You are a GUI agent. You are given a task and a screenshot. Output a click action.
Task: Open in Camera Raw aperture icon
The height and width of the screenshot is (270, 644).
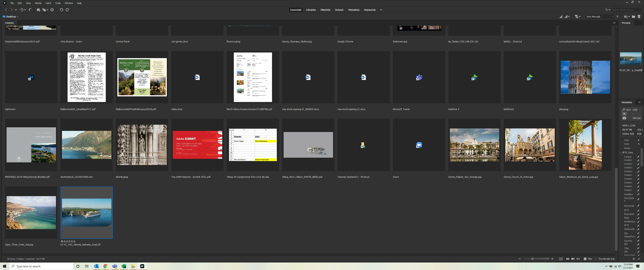coord(52,10)
